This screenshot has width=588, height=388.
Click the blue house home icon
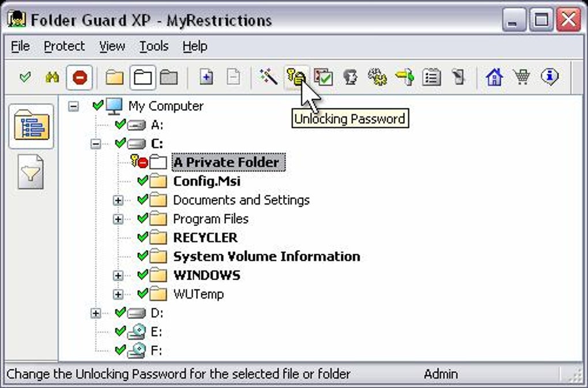tap(494, 77)
